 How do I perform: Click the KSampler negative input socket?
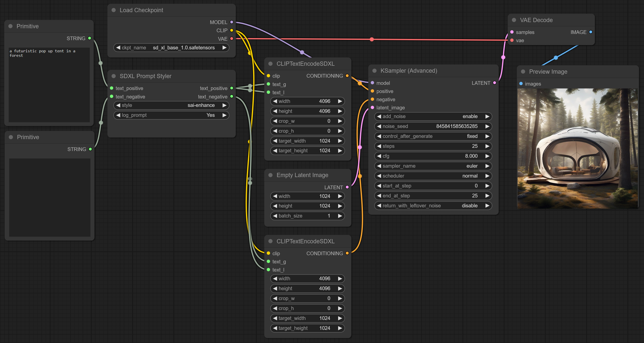tap(372, 99)
